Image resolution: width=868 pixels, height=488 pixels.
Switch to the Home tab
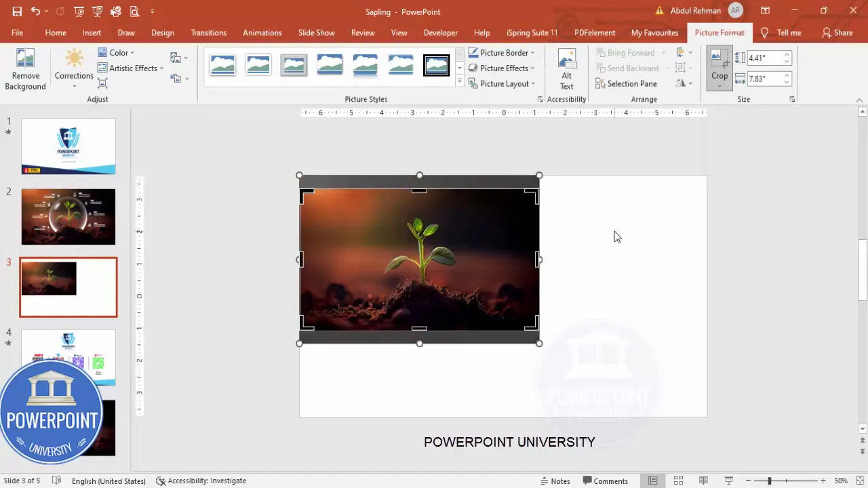pyautogui.click(x=56, y=33)
